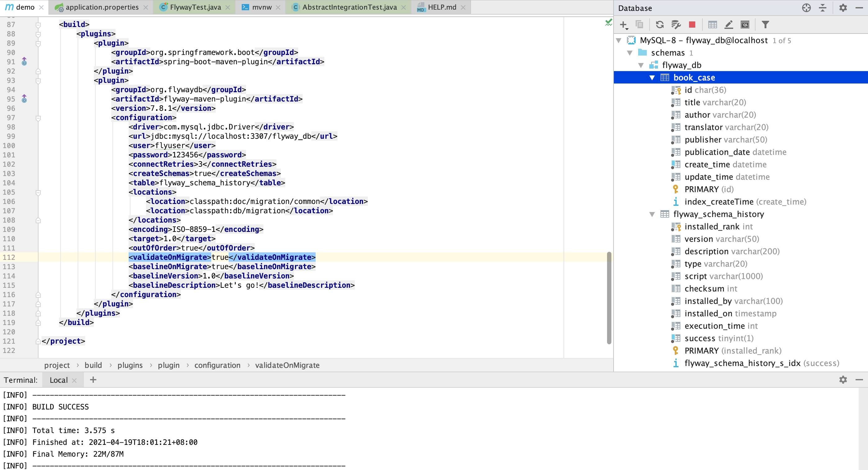Click the editor vertical scrollbar thumb
Viewport: 868px width, 470px height.
pos(609,298)
